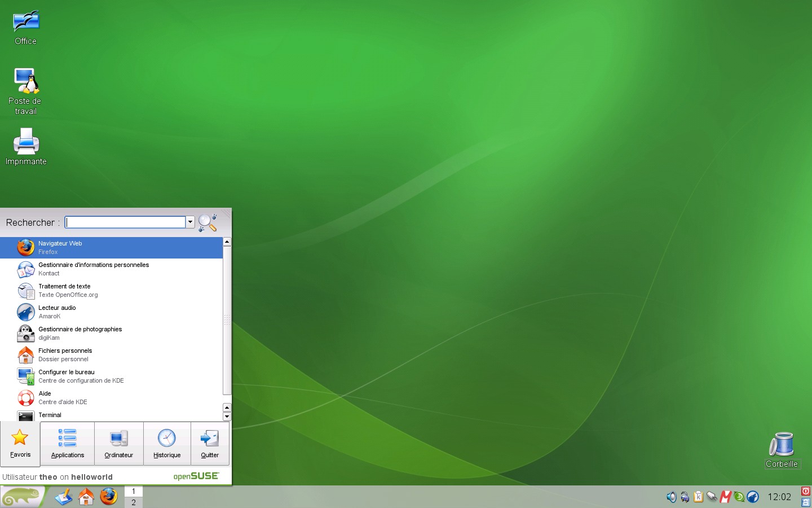This screenshot has width=812, height=508.
Task: Switch to the Applications tab
Action: point(68,444)
